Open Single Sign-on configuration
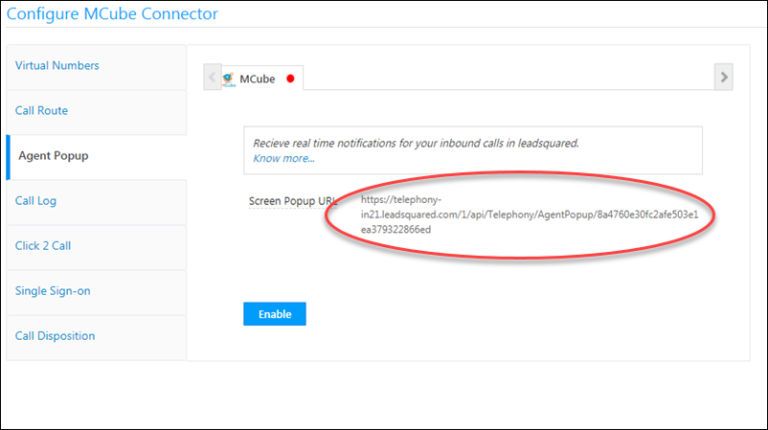768x430 pixels. point(53,291)
